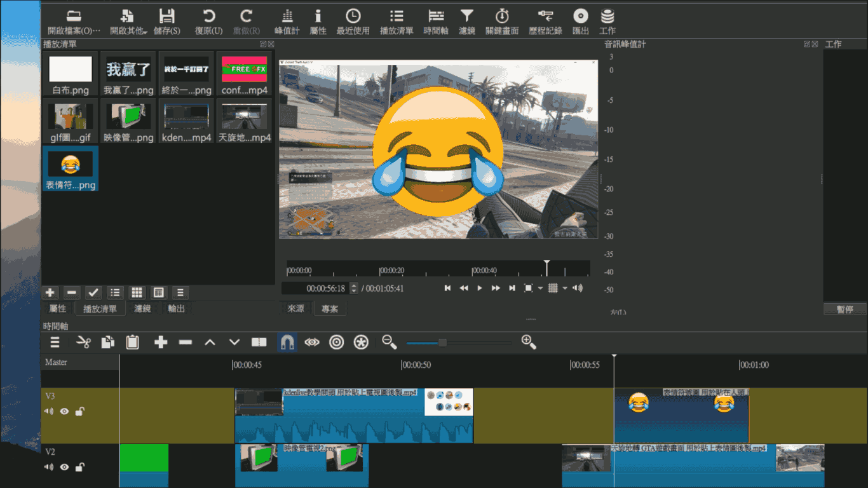This screenshot has height=488, width=868.
Task: Click the player fast forward button
Action: point(496,288)
